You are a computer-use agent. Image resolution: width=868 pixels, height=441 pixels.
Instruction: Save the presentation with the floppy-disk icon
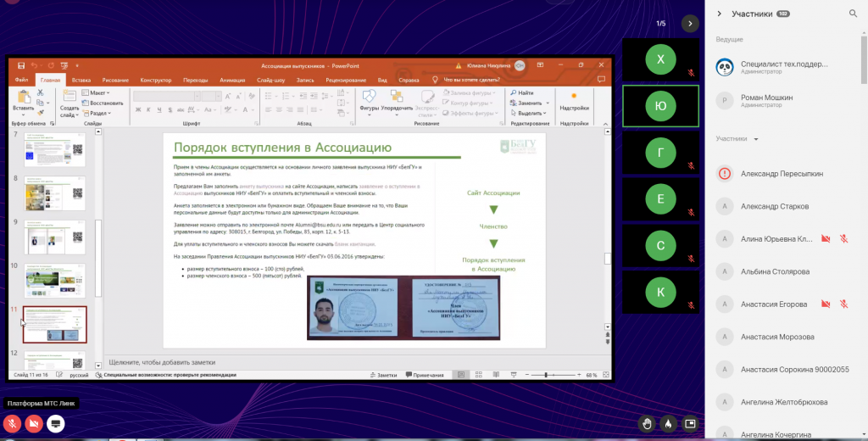click(x=21, y=65)
